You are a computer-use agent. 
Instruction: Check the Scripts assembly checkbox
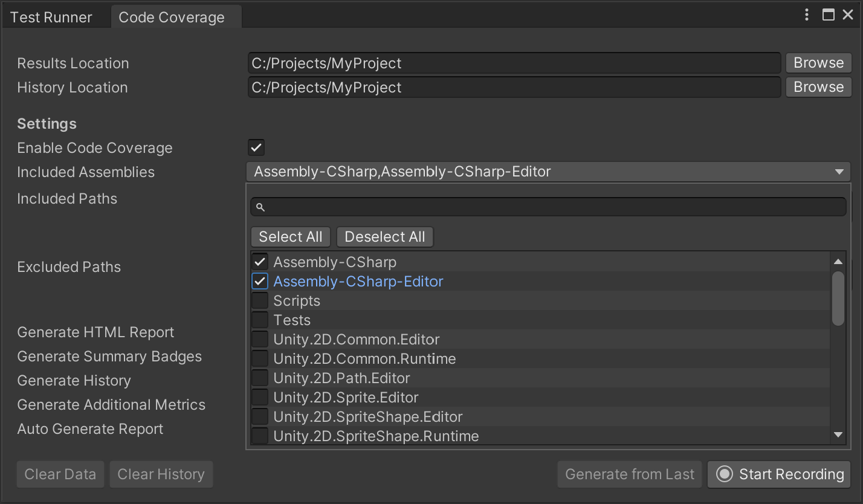[259, 300]
